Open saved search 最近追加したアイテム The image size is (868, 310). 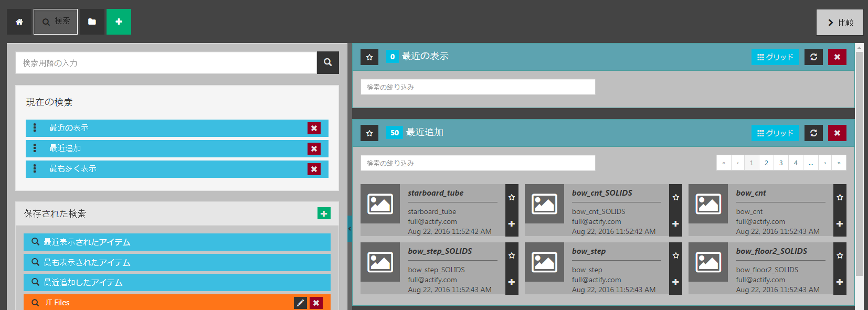(x=177, y=282)
